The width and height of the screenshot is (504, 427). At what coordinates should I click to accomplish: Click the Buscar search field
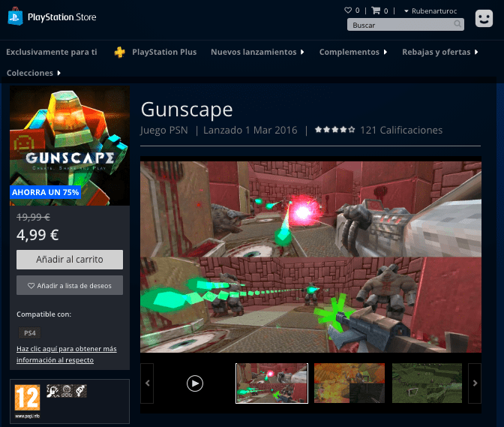point(406,25)
